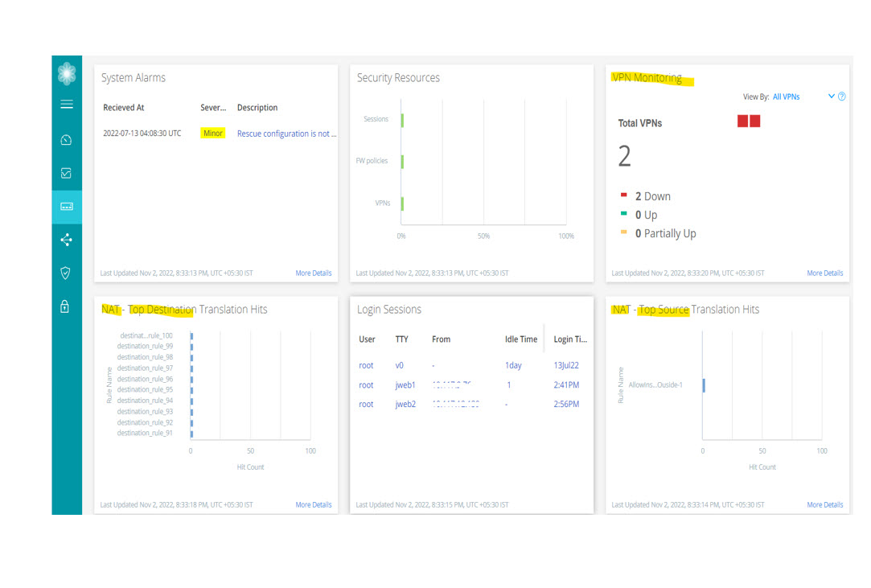
Task: Click the FW policies bar in Security Resources
Action: (402, 162)
